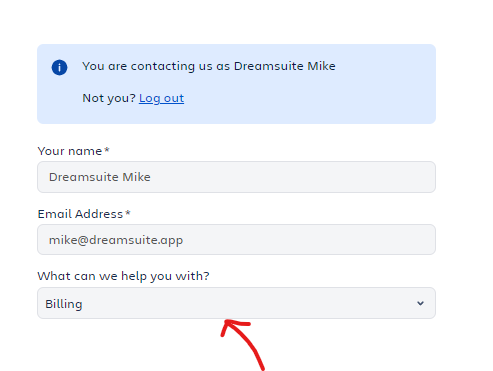Screen dimensions: 493x371
Task: Click the Log out link
Action: [161, 98]
